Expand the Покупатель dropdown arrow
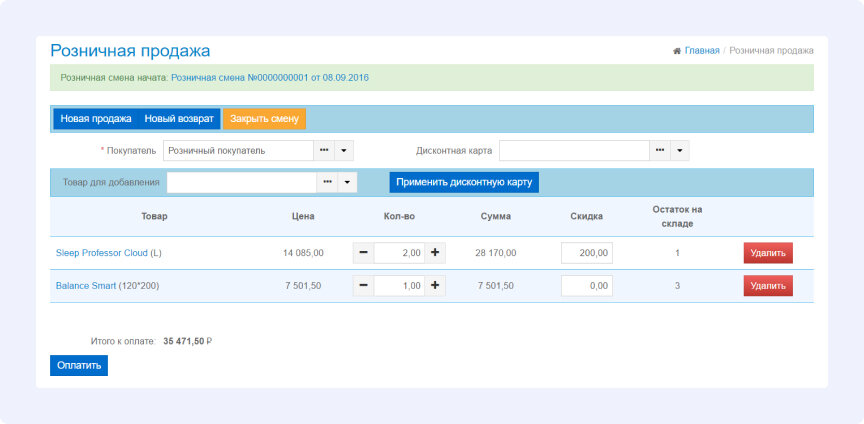 pos(344,151)
